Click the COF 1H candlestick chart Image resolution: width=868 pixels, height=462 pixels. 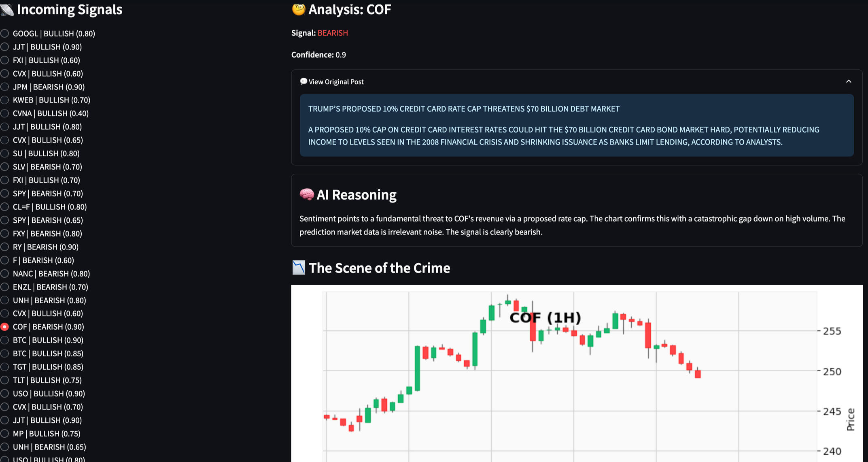pos(567,373)
